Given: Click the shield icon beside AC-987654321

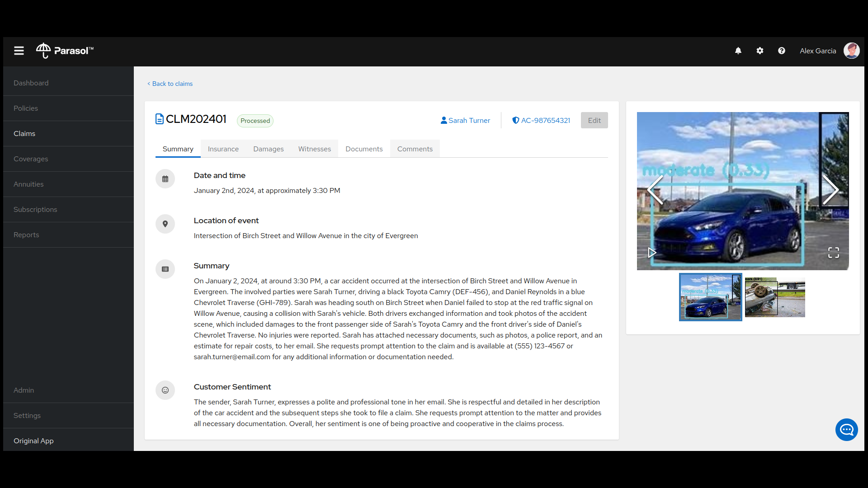Looking at the screenshot, I should point(515,120).
